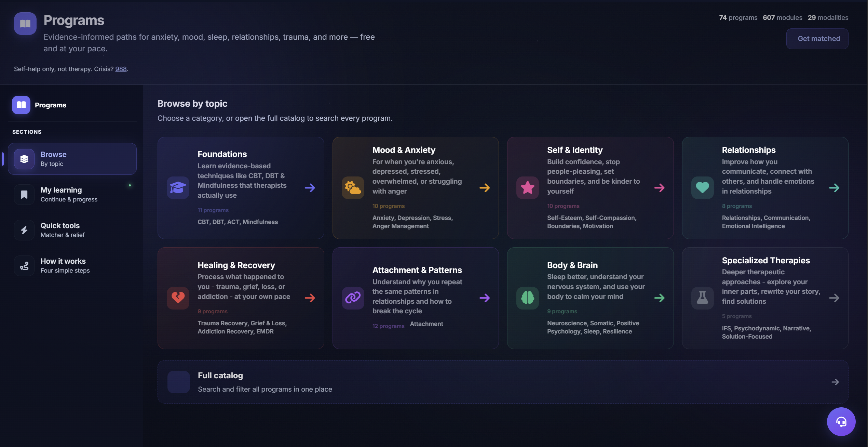Click the green dot on My learning
The height and width of the screenshot is (447, 868).
130,185
